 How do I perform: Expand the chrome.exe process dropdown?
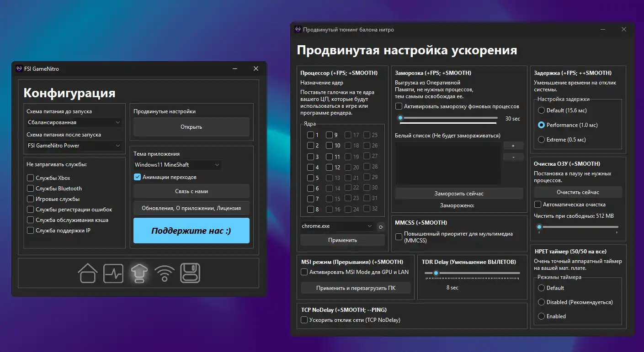click(x=337, y=226)
